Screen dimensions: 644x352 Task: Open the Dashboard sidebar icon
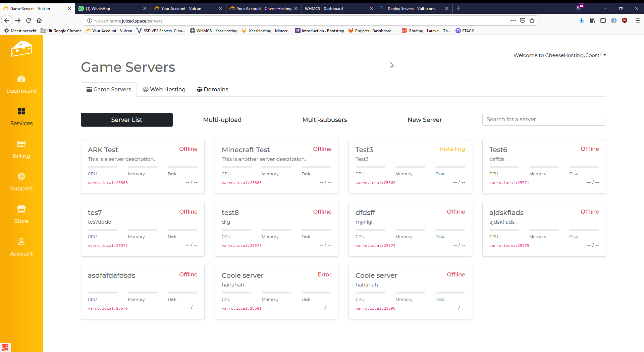[21, 79]
